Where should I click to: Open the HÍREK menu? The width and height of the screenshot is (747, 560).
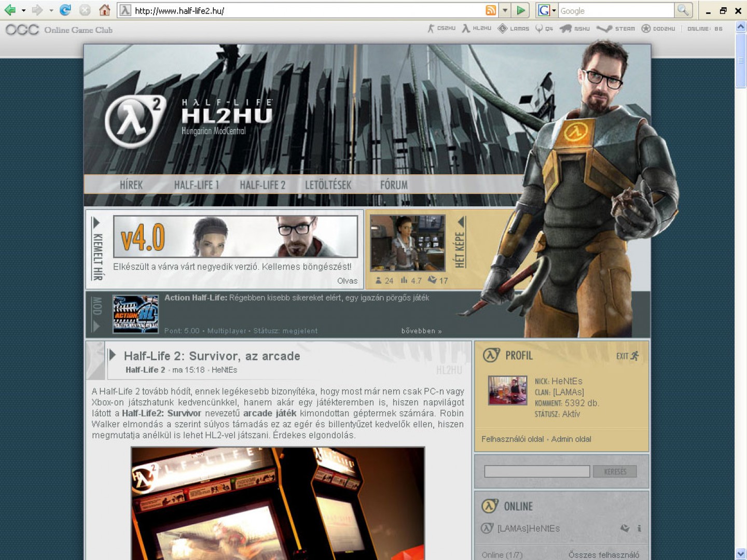pos(131,185)
